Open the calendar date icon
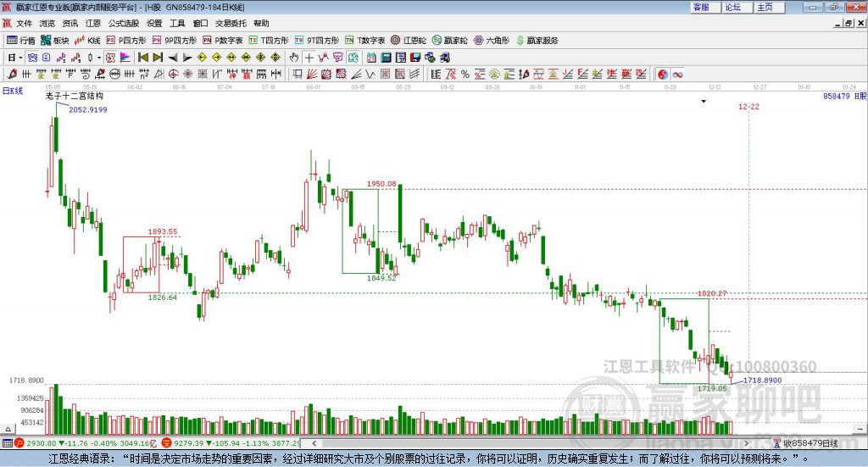 click(371, 58)
